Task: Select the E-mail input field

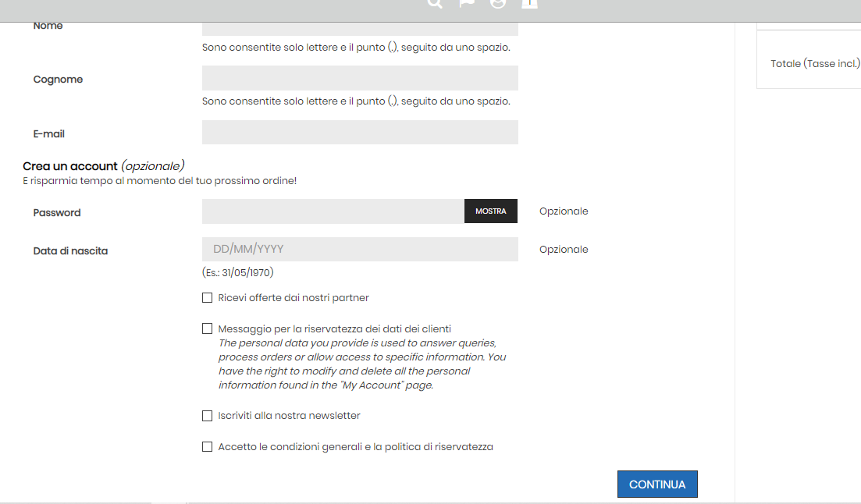Action: point(360,133)
